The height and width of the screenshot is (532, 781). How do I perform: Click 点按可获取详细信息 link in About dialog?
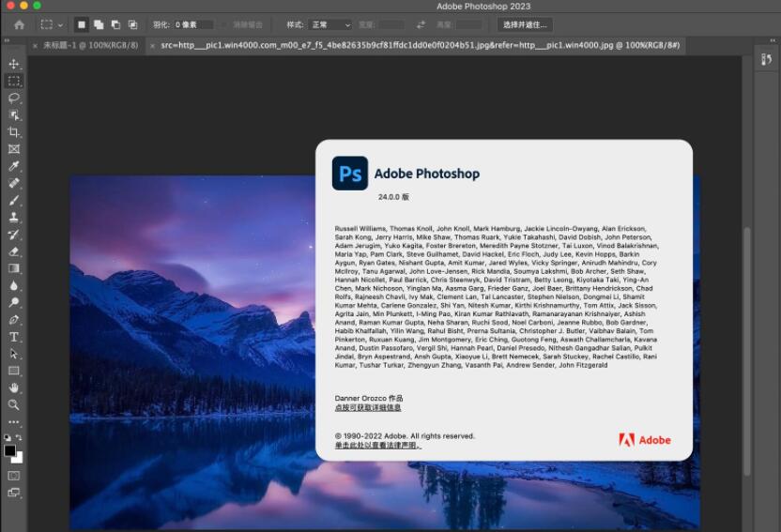(368, 407)
